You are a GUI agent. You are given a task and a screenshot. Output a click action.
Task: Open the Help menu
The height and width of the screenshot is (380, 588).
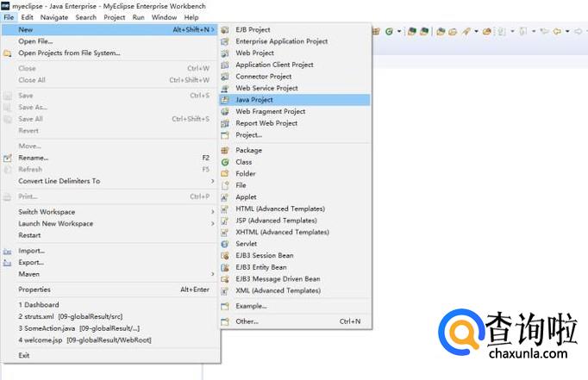[x=191, y=17]
